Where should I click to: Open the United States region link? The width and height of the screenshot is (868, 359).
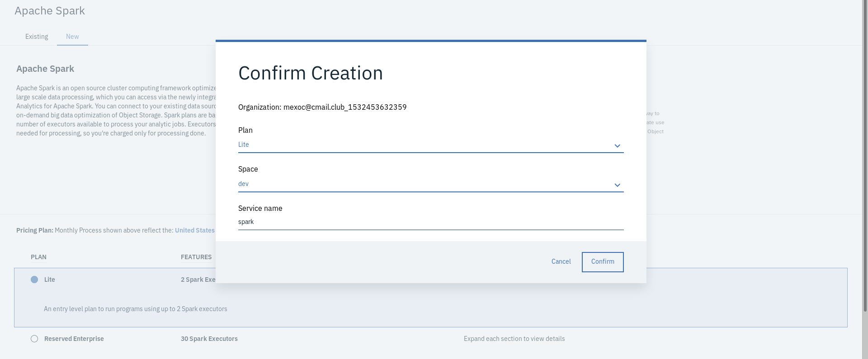click(x=195, y=230)
